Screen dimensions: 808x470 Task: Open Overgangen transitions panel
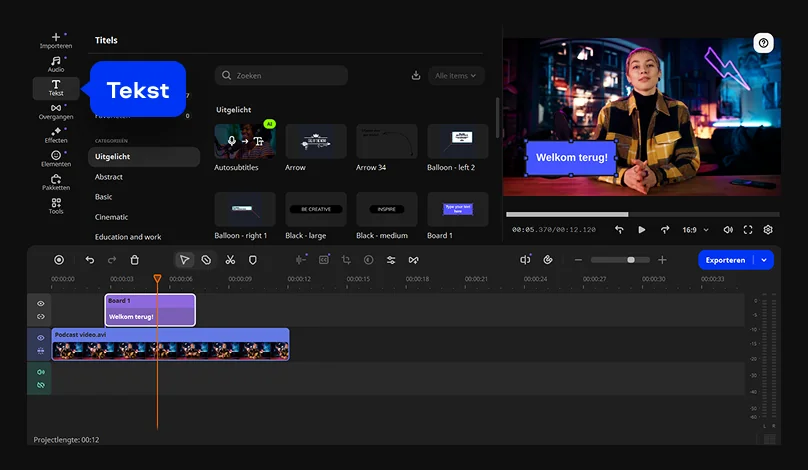coord(55,112)
